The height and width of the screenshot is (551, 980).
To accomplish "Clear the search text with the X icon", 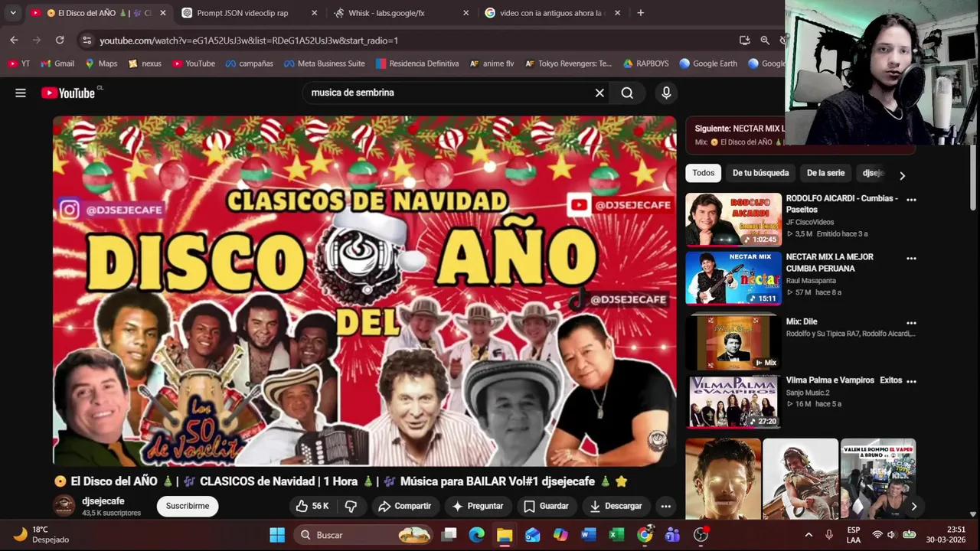I will [x=599, y=93].
